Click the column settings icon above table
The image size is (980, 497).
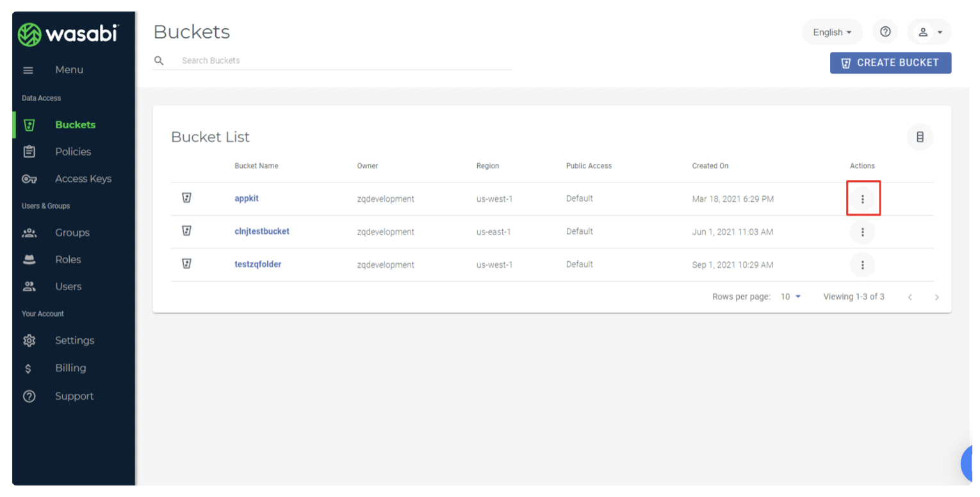coord(920,137)
